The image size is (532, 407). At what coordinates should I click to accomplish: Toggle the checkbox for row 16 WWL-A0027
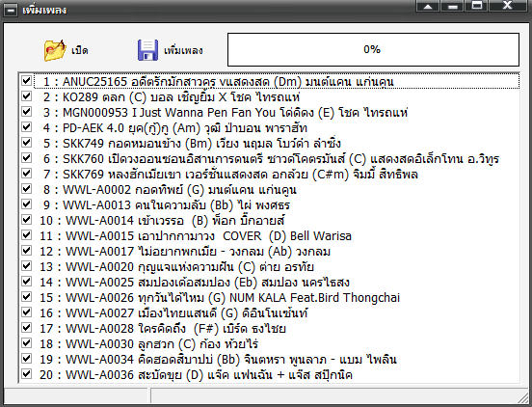(26, 312)
